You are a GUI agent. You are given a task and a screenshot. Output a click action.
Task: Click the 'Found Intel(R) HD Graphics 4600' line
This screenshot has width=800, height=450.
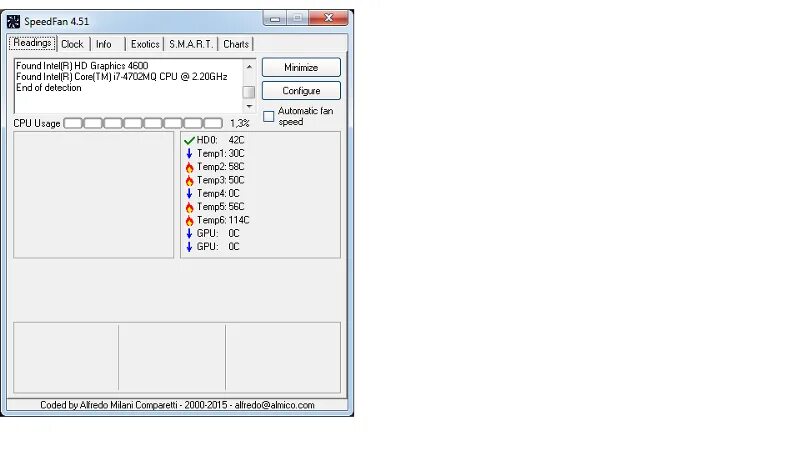coord(82,66)
